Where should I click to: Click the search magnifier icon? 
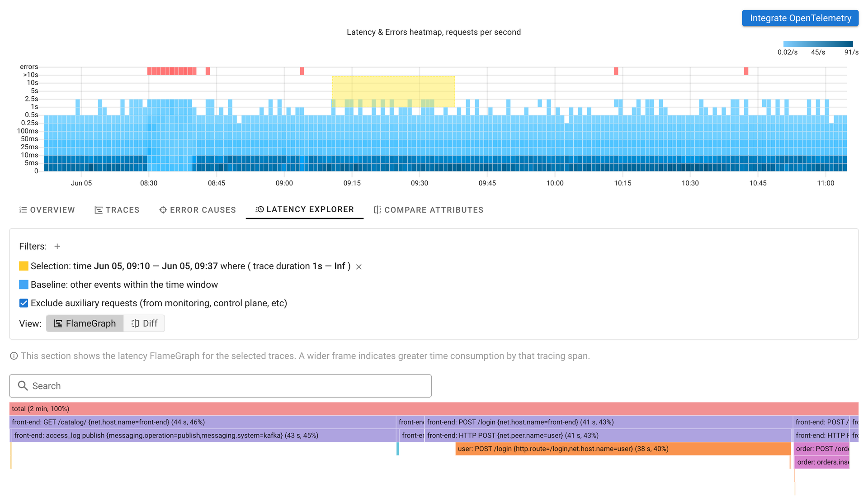tap(23, 386)
